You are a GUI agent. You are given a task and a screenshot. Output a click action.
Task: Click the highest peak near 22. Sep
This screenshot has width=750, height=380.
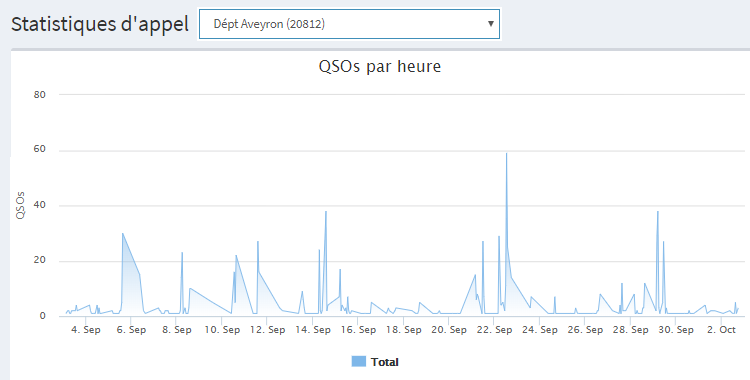(507, 154)
